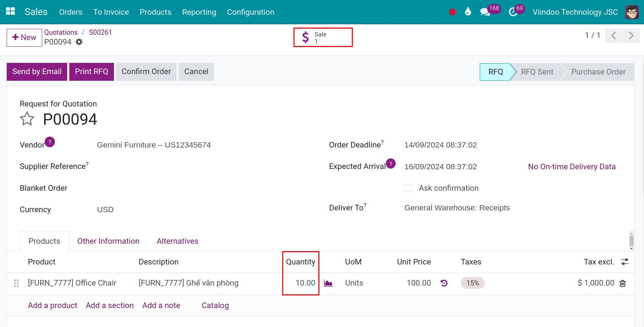The width and height of the screenshot is (644, 327).
Task: Click Deliver To General Warehouse field
Action: coord(457,208)
